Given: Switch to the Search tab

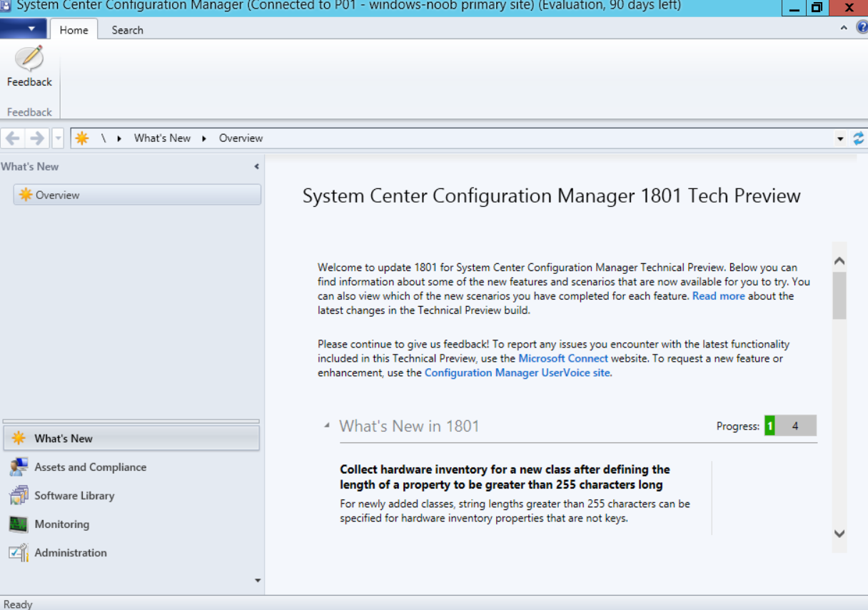Looking at the screenshot, I should [x=127, y=30].
